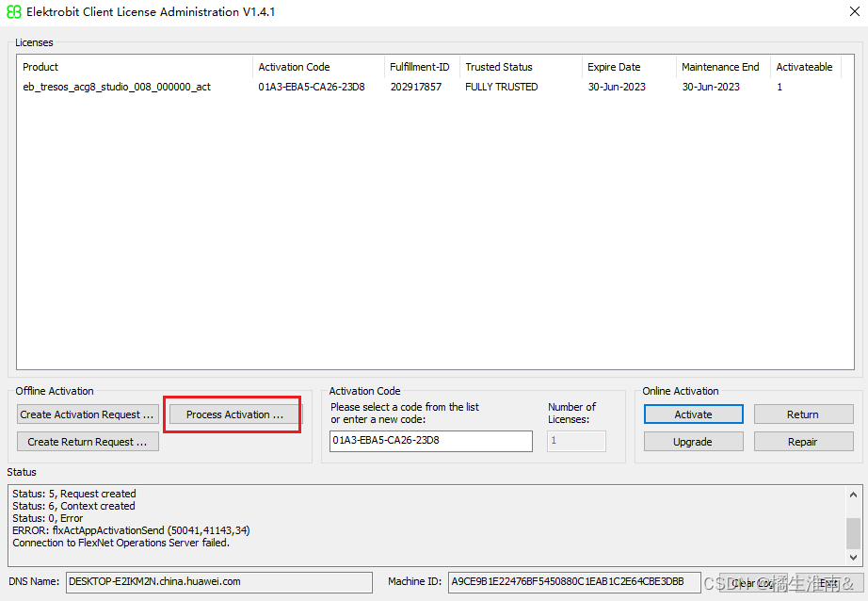The width and height of the screenshot is (868, 601).
Task: Select the eb_tresos_acg8_studio license row
Action: (117, 87)
